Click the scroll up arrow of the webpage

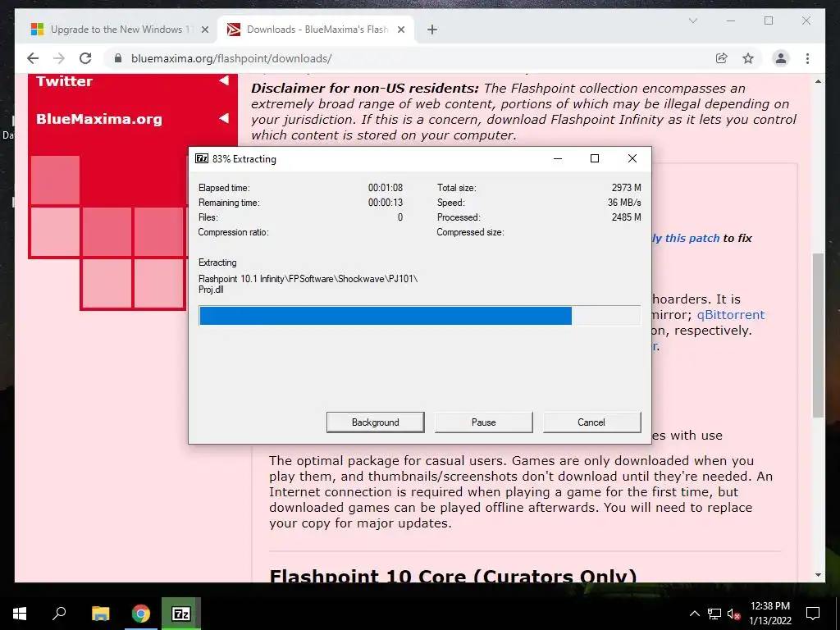[818, 82]
